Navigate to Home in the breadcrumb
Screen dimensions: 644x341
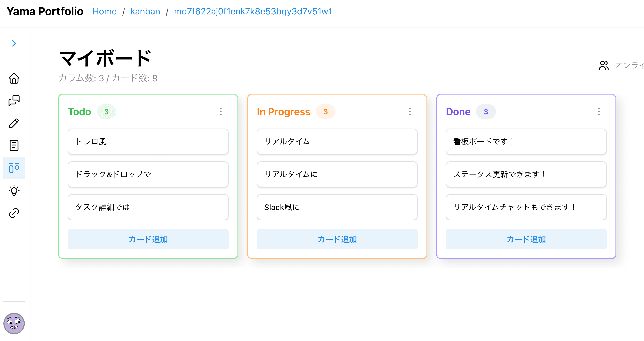104,11
